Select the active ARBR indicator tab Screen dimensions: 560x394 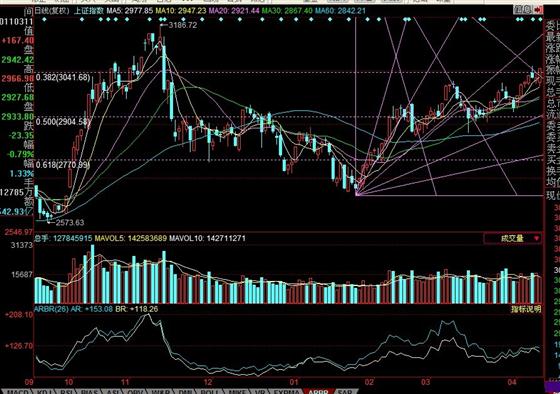tap(318, 391)
